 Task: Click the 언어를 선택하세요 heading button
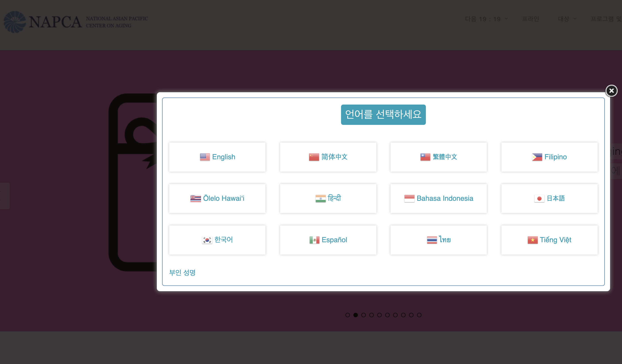(383, 114)
